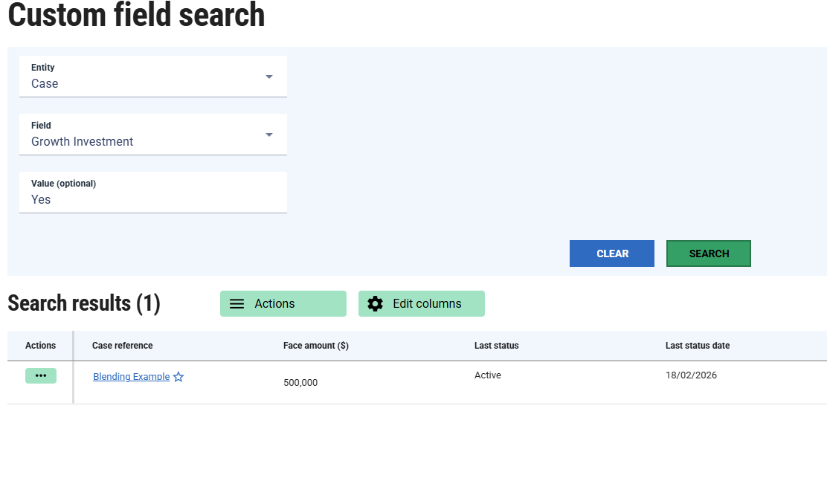
Task: Click the 500,000 face amount cell
Action: pos(300,383)
